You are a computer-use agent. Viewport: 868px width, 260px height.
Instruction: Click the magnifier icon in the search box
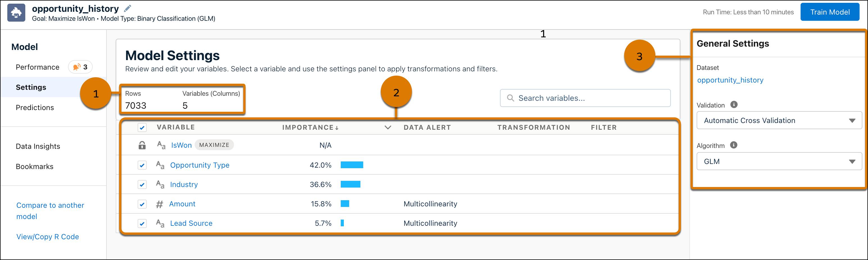pos(510,98)
